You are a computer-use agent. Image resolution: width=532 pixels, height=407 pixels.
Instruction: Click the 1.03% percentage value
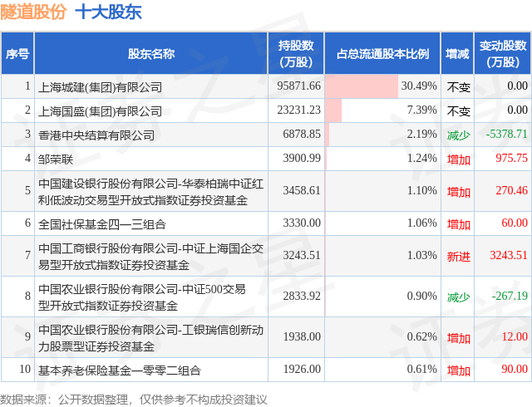coord(421,255)
